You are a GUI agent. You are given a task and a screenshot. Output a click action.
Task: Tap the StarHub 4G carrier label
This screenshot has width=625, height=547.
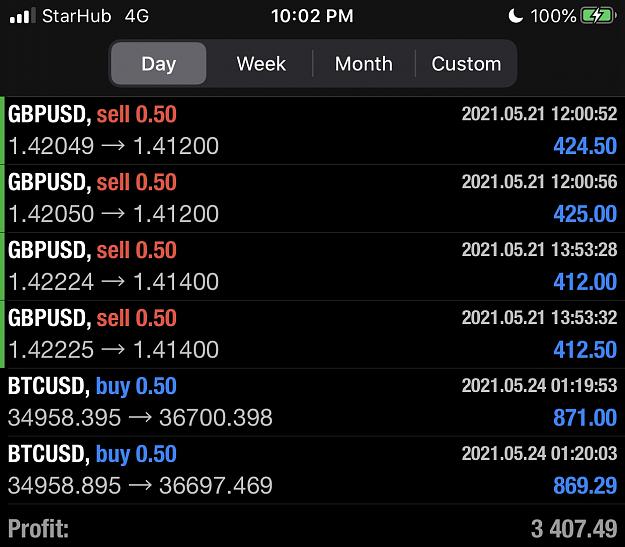point(95,16)
